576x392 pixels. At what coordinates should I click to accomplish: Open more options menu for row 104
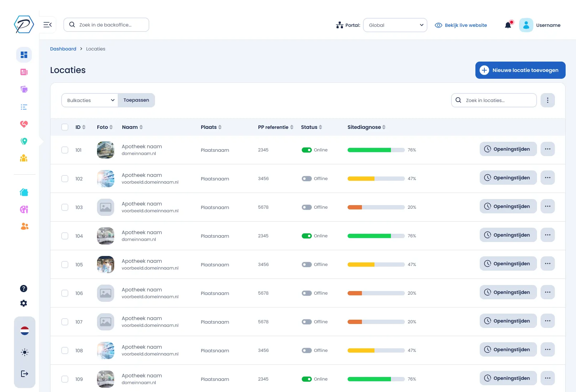click(547, 235)
